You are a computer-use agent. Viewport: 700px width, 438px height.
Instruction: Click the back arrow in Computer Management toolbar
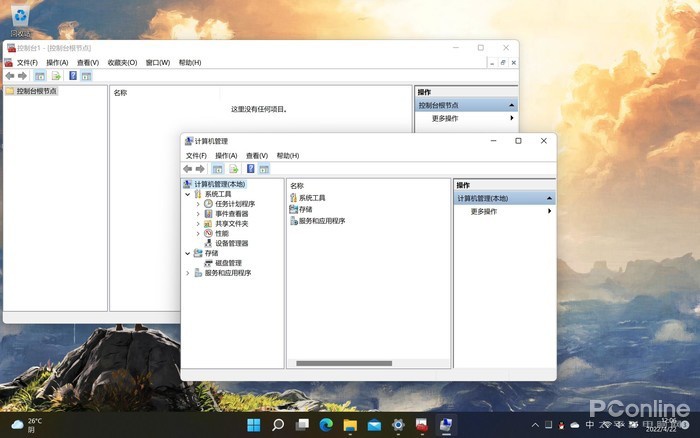tap(188, 169)
